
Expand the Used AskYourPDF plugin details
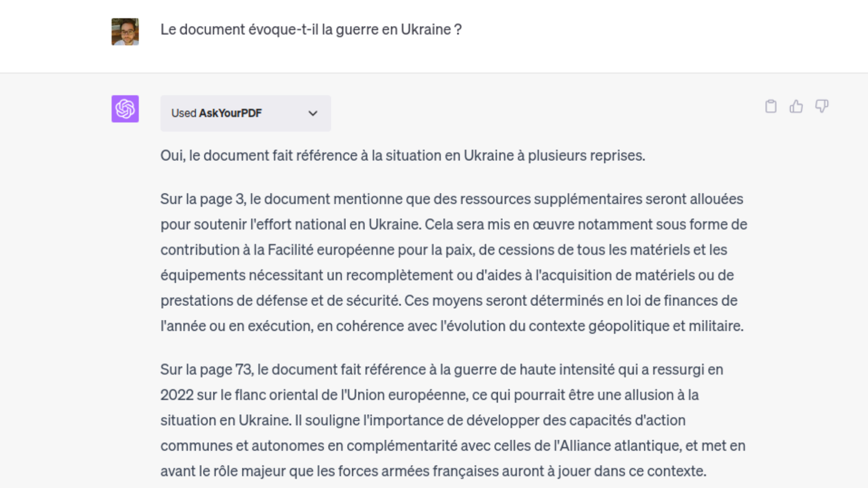tap(245, 113)
